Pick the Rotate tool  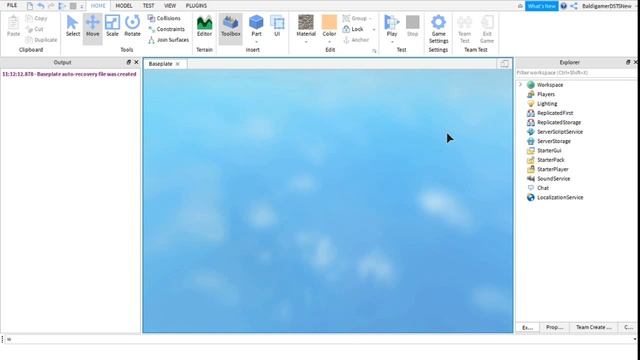pyautogui.click(x=132, y=26)
